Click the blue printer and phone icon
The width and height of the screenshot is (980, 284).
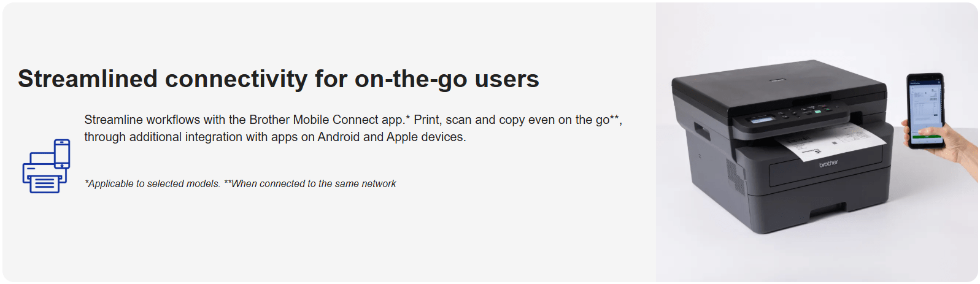pos(46,166)
